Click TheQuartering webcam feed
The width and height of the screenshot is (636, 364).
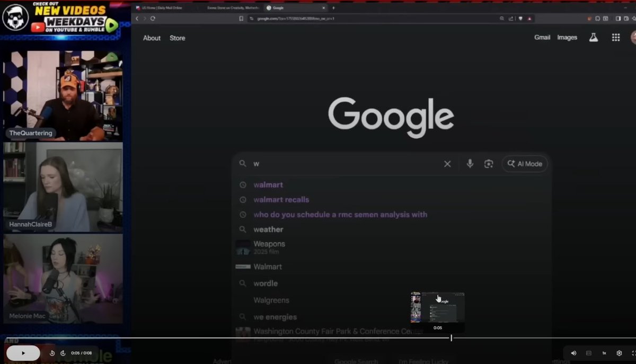point(63,96)
